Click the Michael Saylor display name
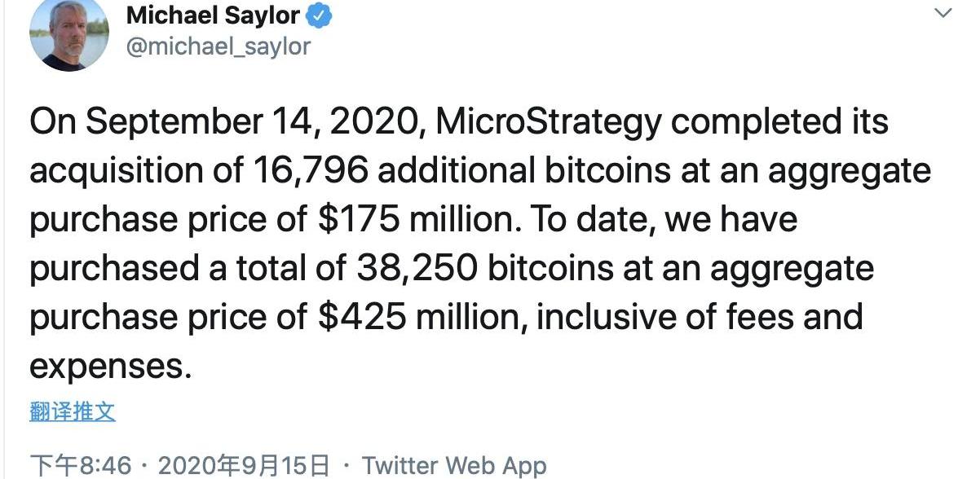Image resolution: width=980 pixels, height=479 pixels. coord(213,16)
